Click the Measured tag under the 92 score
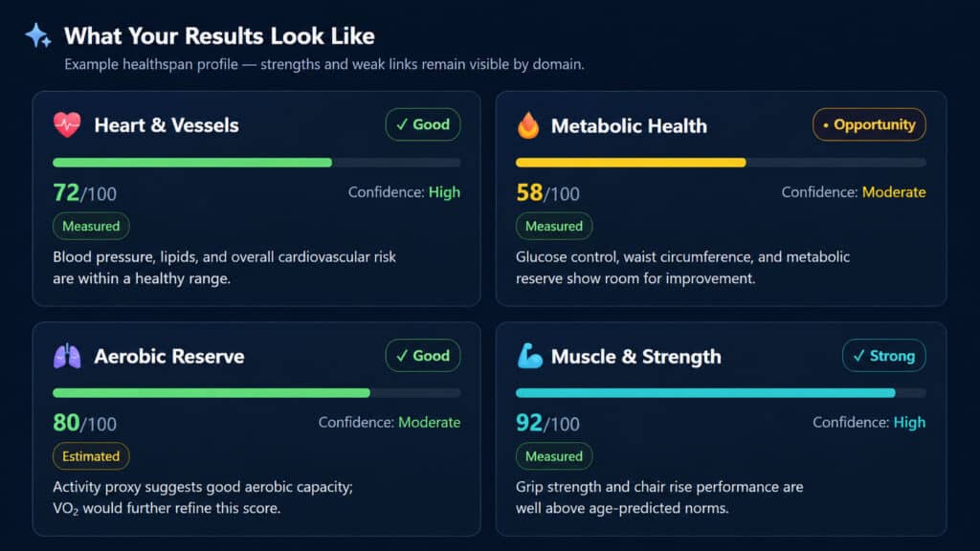 (x=554, y=456)
